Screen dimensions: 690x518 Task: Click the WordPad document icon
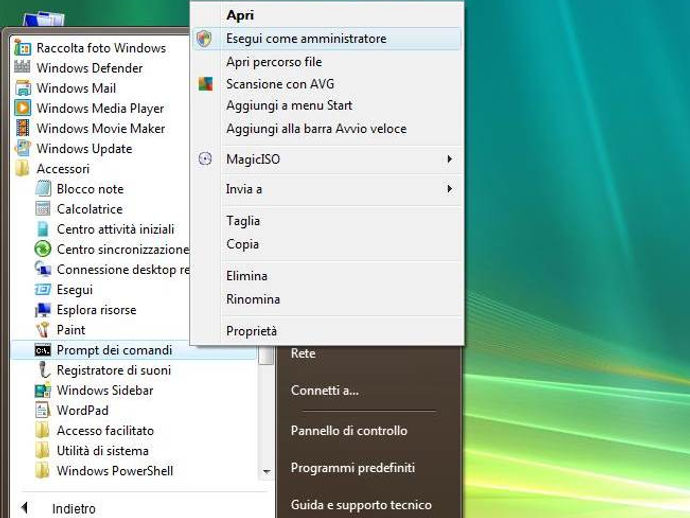pyautogui.click(x=43, y=410)
